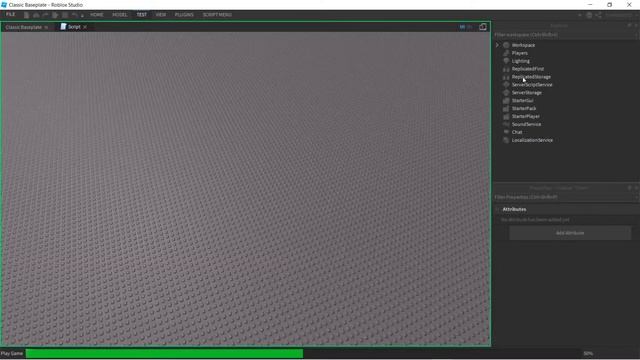Screen dimensions: 640x360
Task: Select Lighting in the Explorer
Action: pos(520,61)
